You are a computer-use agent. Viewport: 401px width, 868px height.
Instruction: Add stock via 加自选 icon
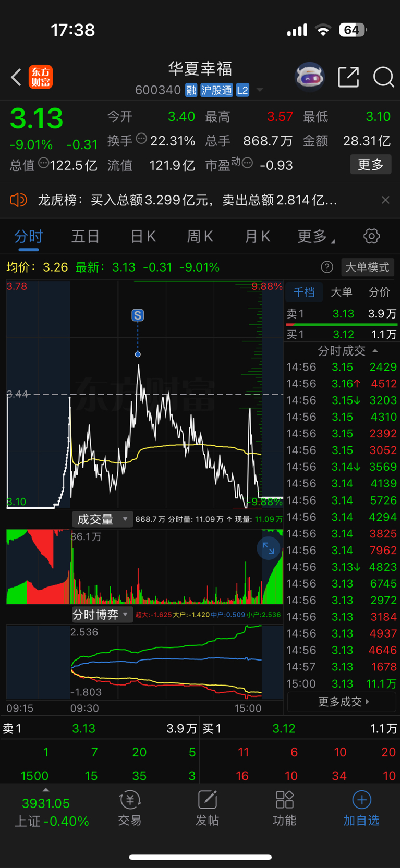[361, 808]
